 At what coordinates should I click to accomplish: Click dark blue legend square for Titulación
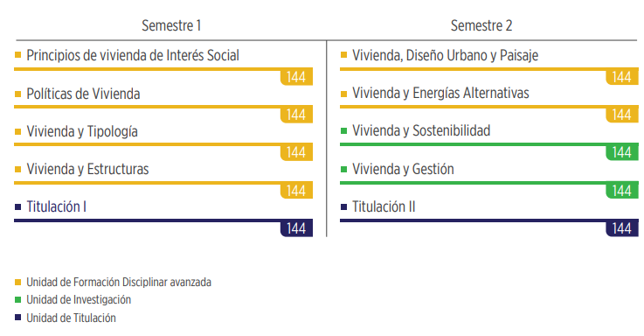click(x=17, y=318)
